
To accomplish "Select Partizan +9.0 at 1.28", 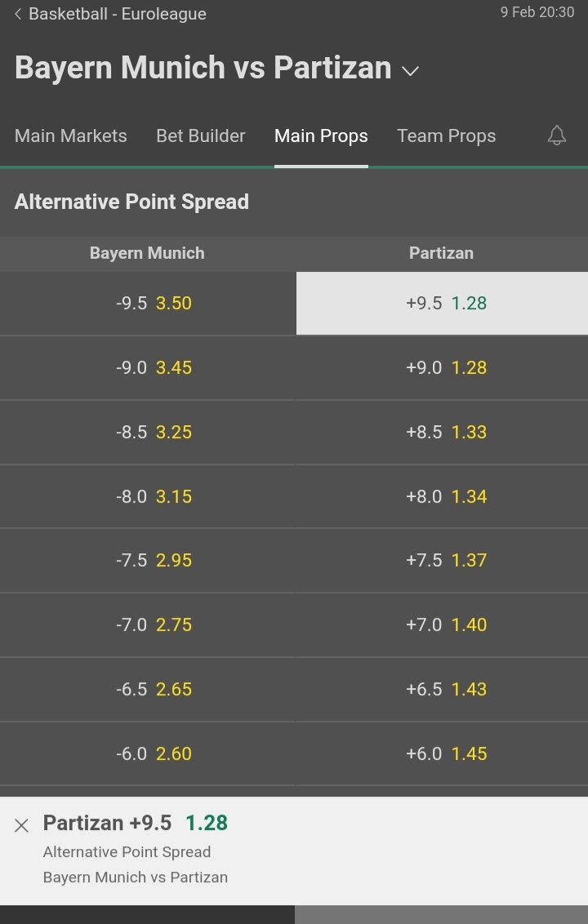I will point(442,367).
